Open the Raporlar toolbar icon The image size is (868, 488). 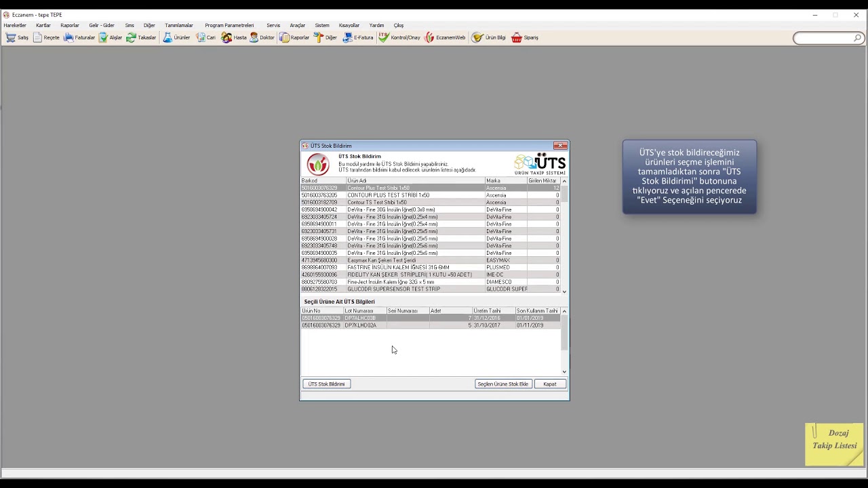coord(295,38)
